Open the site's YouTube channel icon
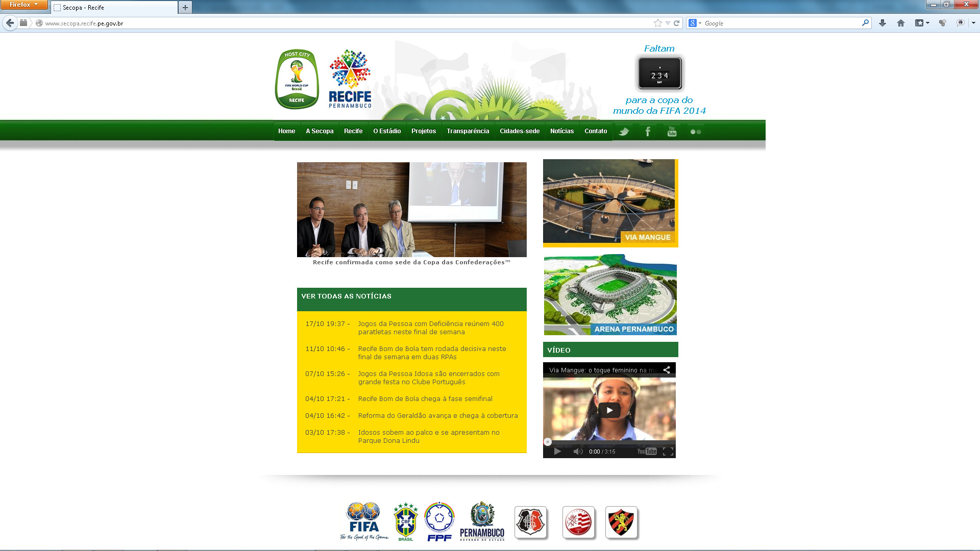This screenshot has width=980, height=551. click(672, 132)
